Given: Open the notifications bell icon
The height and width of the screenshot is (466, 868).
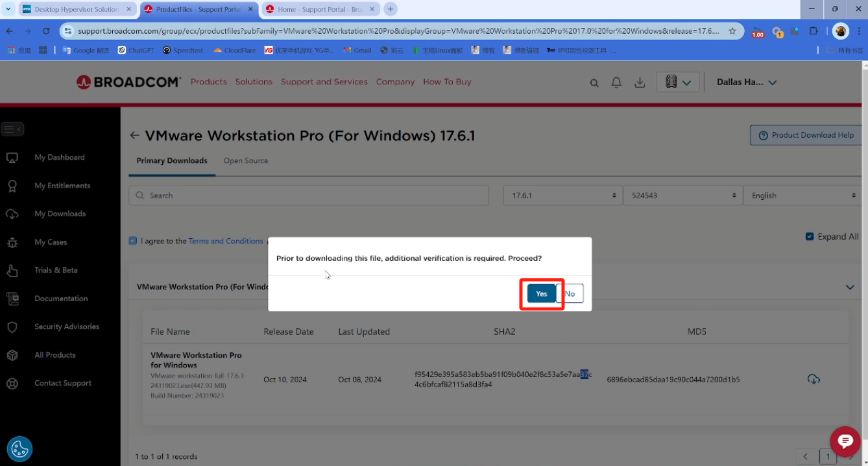Looking at the screenshot, I should 616,82.
